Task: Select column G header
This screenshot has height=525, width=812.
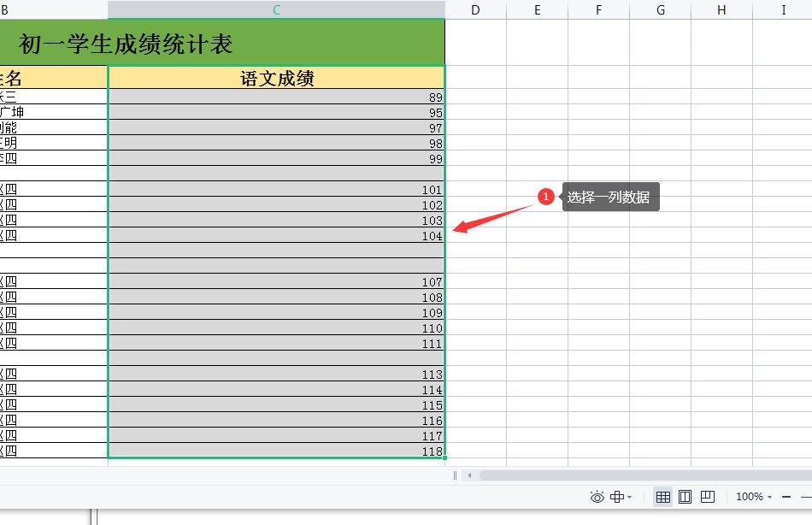Action: click(x=660, y=10)
